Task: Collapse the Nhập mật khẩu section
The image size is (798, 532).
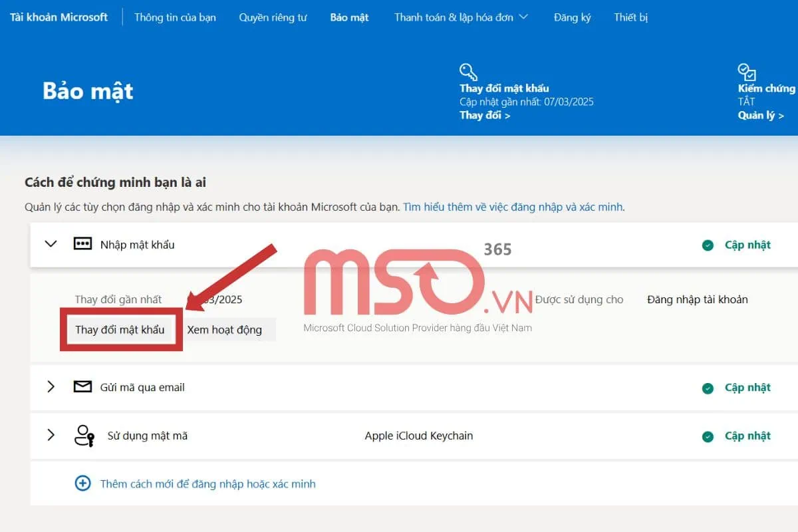Action: pyautogui.click(x=51, y=244)
